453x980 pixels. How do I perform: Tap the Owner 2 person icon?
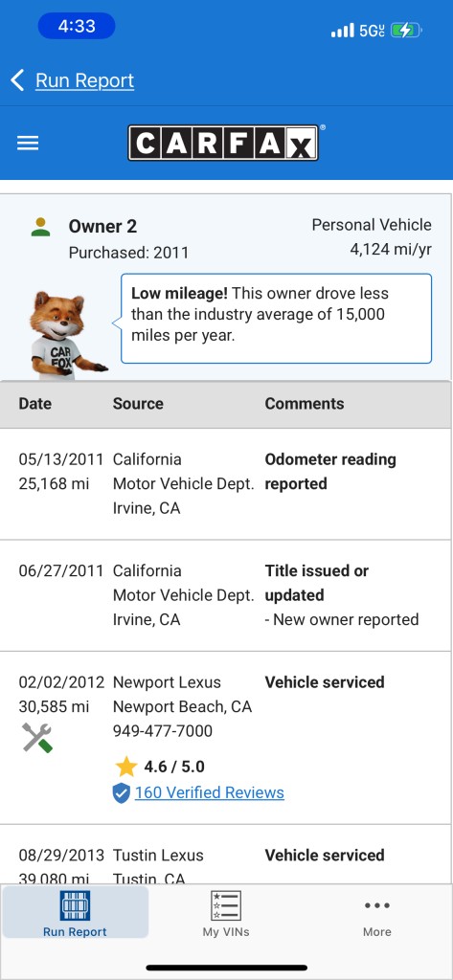pyautogui.click(x=40, y=227)
